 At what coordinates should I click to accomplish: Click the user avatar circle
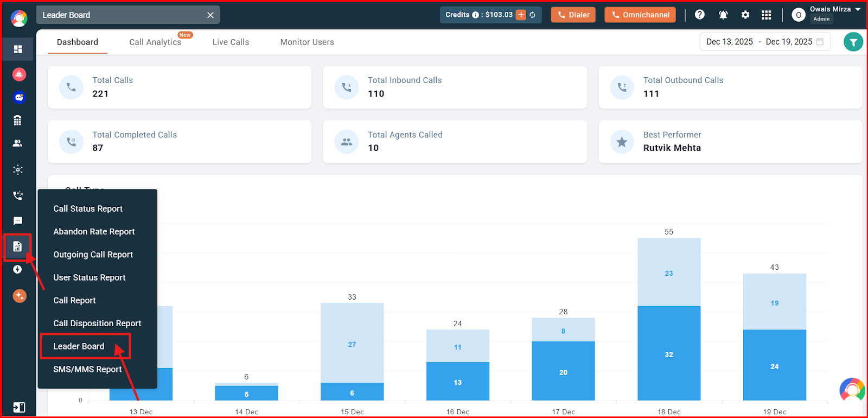(x=799, y=15)
